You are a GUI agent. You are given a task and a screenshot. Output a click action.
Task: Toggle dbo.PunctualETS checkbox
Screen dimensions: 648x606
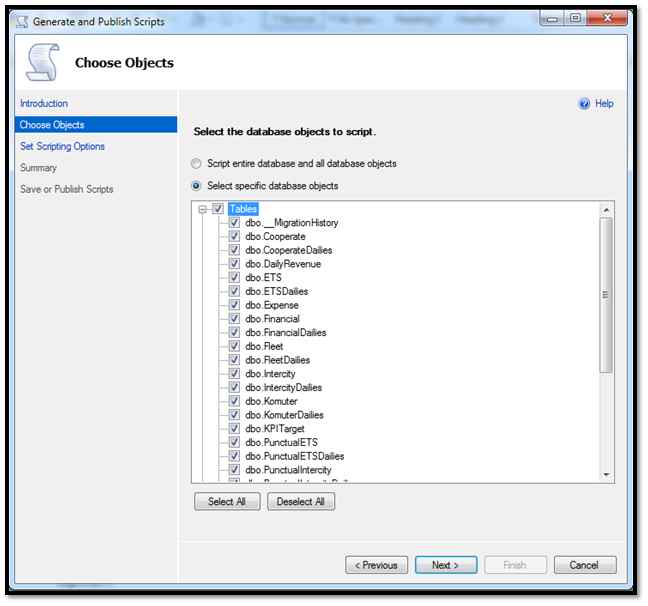tap(234, 442)
